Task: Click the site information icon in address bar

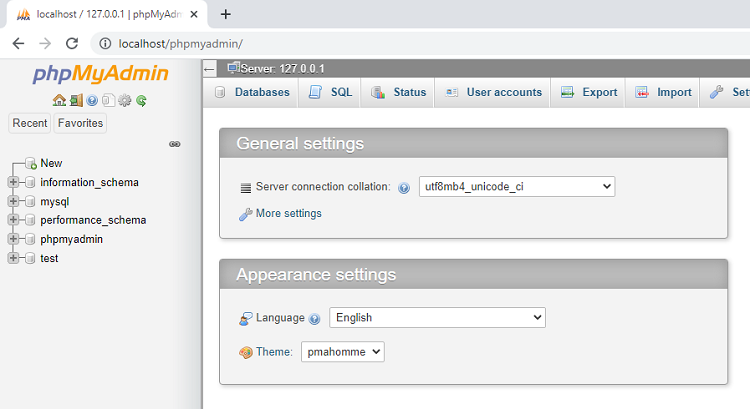Action: coord(105,44)
